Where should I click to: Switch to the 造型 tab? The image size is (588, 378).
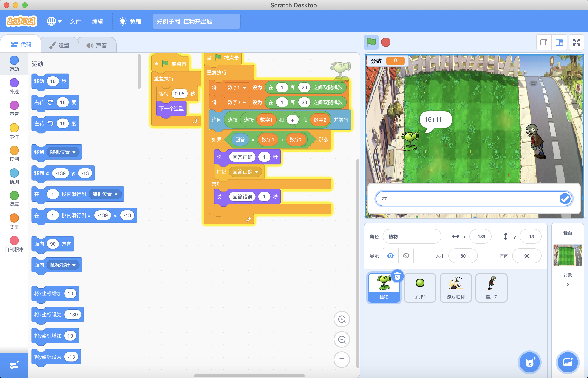[x=59, y=45]
